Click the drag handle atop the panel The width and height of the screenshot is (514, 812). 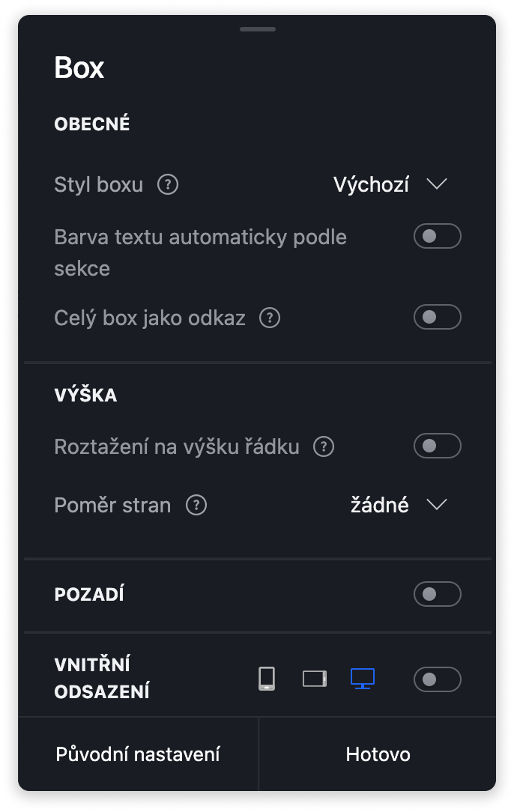click(x=258, y=29)
